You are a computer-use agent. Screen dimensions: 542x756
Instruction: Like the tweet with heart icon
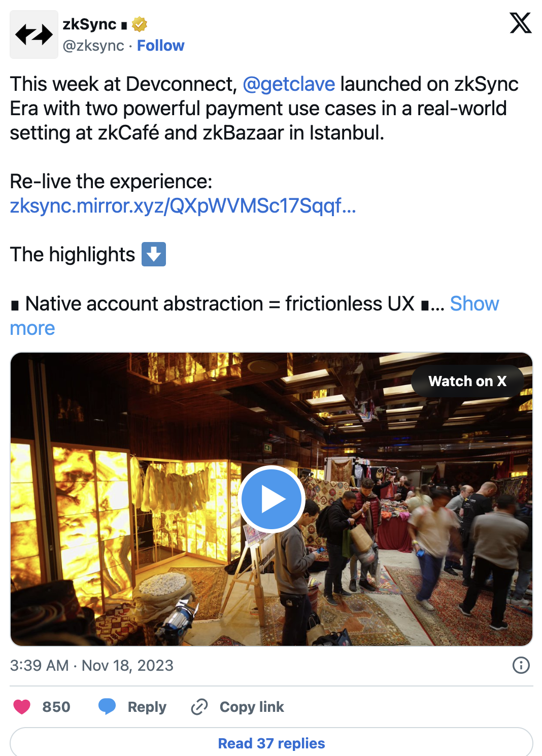22,706
